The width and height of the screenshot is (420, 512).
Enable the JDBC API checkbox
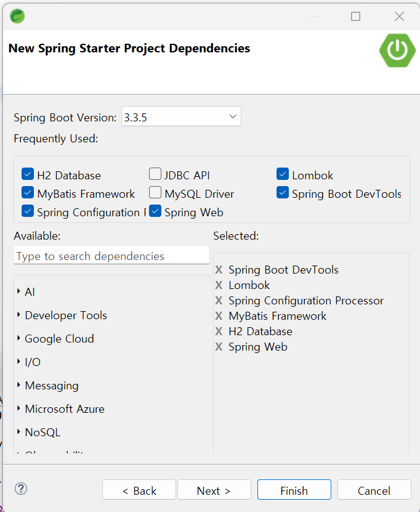tap(155, 175)
